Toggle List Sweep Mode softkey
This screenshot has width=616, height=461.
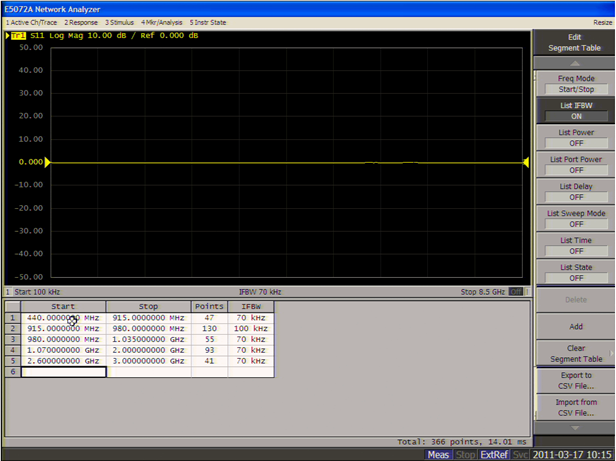[x=576, y=219]
